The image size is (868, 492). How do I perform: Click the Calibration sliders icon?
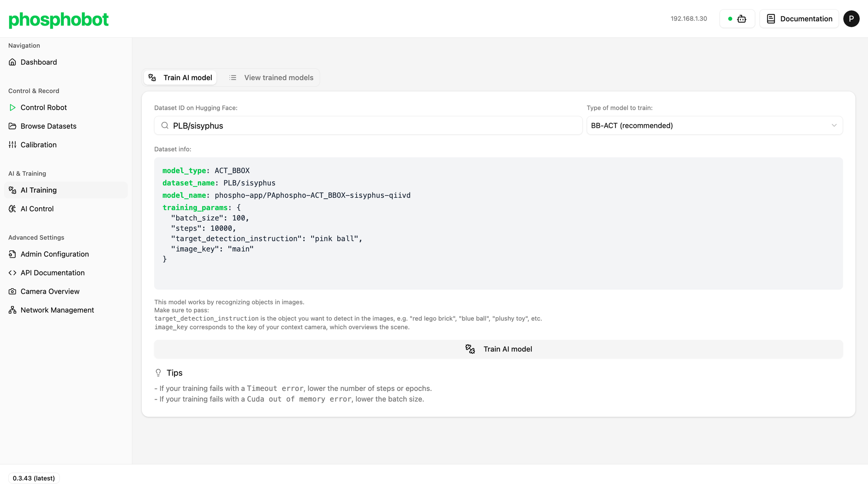13,145
